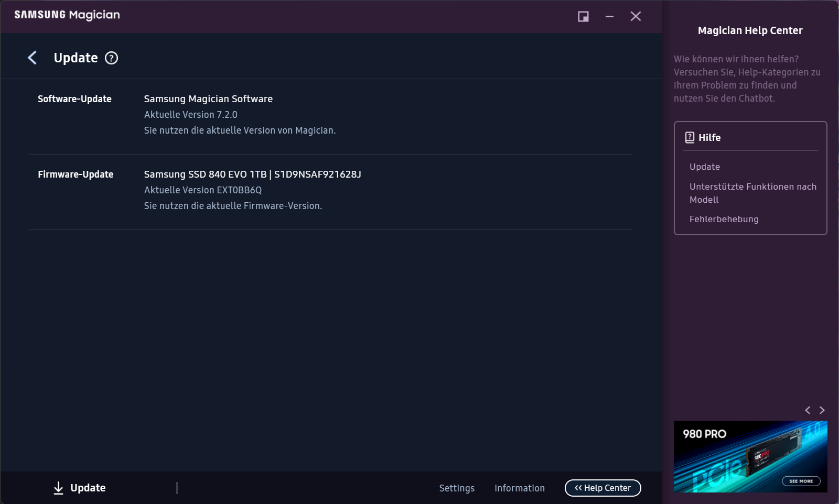This screenshot has height=504, width=839.
Task: Go back using the left arrow
Action: pos(32,58)
